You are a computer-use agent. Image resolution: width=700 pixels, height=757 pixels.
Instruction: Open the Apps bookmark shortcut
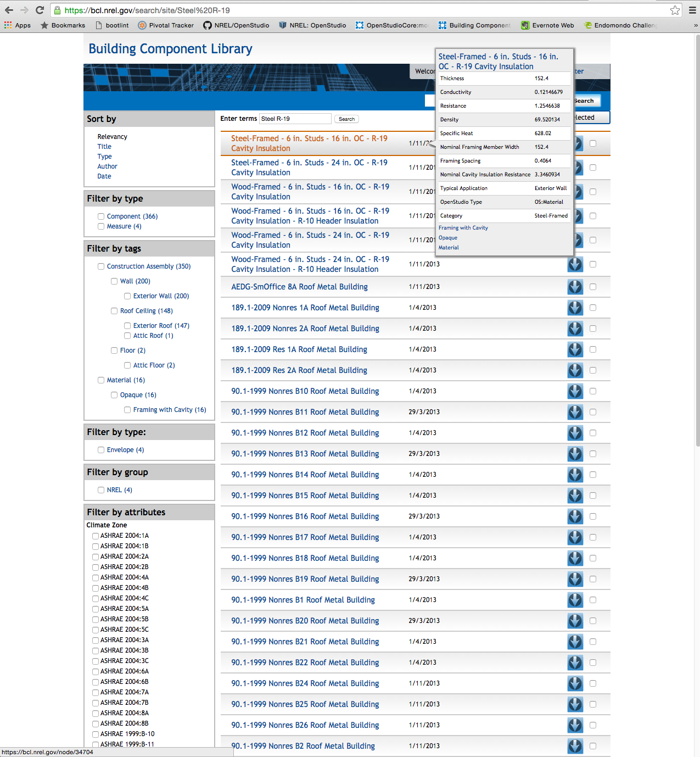click(18, 25)
